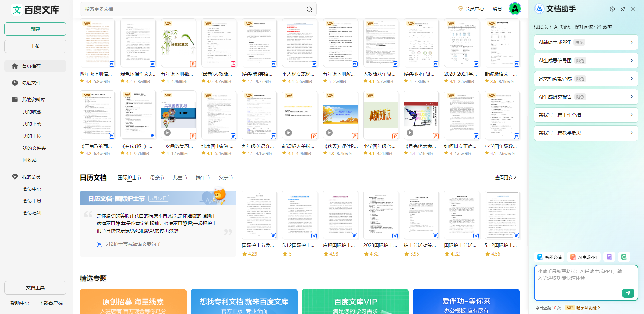The width and height of the screenshot is (644, 314).
Task: Click the 文档工具 button
Action: 35,288
